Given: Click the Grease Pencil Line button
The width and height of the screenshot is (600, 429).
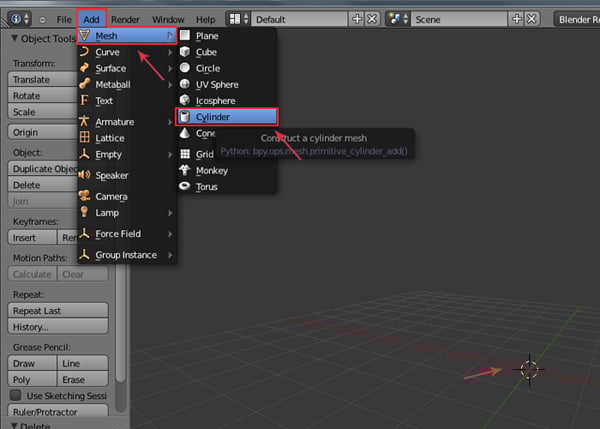Looking at the screenshot, I should [83, 363].
